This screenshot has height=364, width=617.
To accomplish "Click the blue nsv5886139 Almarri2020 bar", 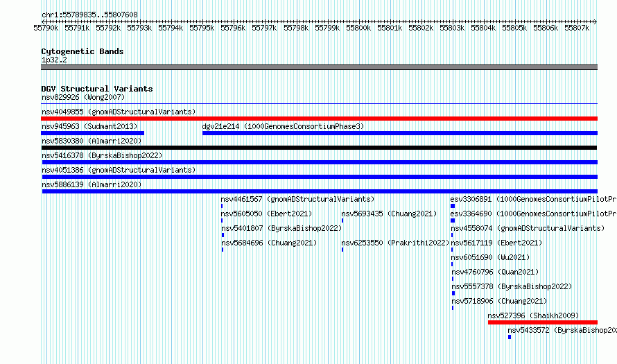I will point(320,191).
